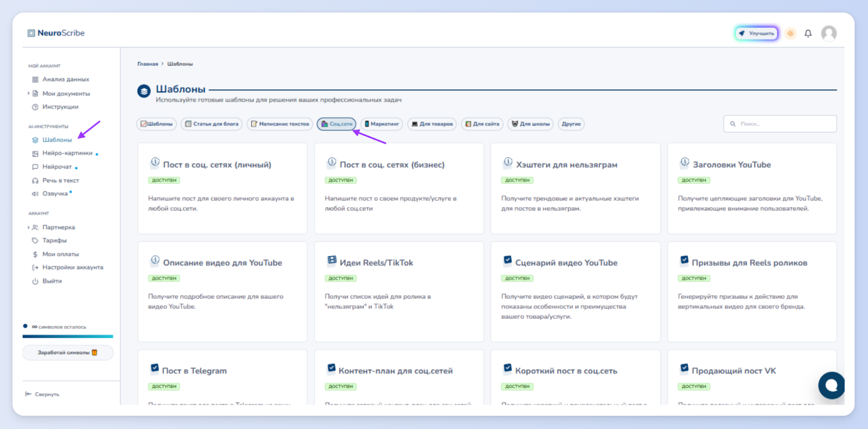The height and width of the screenshot is (429, 868).
Task: Click the символов осталось progress bar
Action: pos(68,337)
